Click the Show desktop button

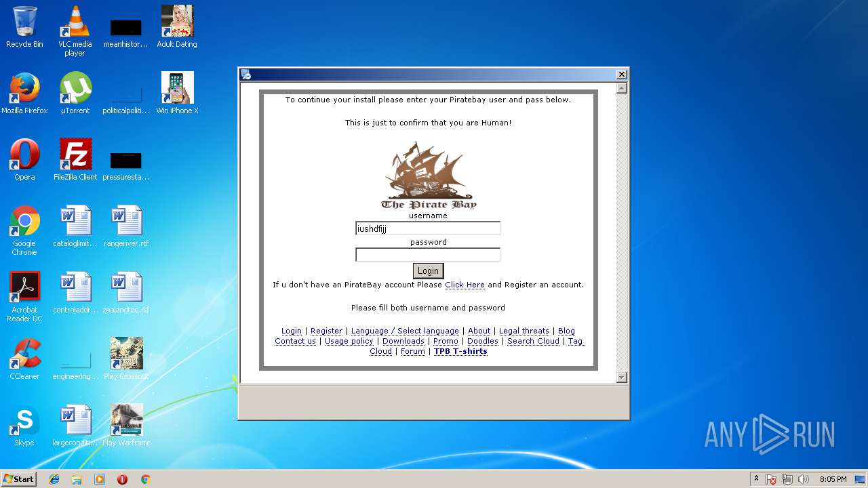point(860,479)
